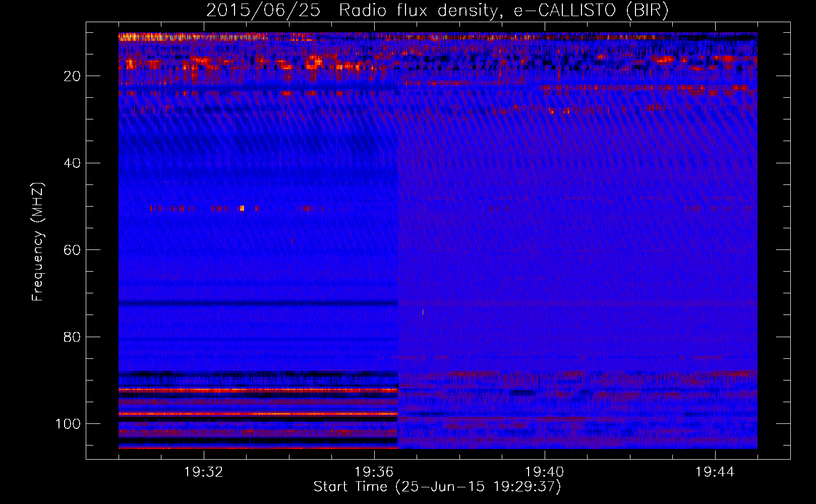Click the frequency tick label 40

(x=73, y=163)
